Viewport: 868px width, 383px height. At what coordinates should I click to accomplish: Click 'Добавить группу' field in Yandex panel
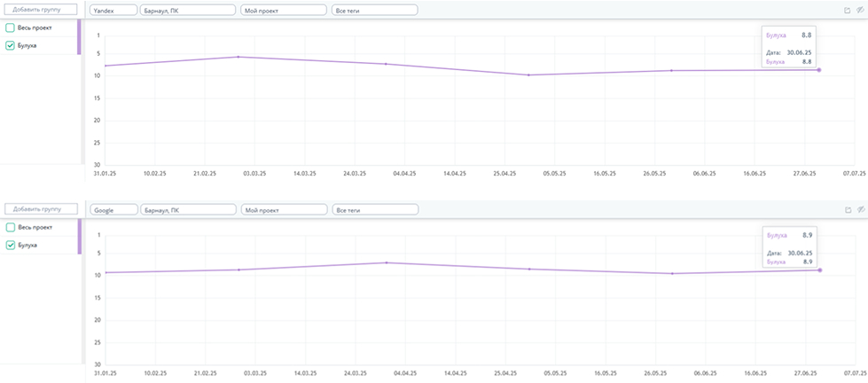(x=40, y=10)
